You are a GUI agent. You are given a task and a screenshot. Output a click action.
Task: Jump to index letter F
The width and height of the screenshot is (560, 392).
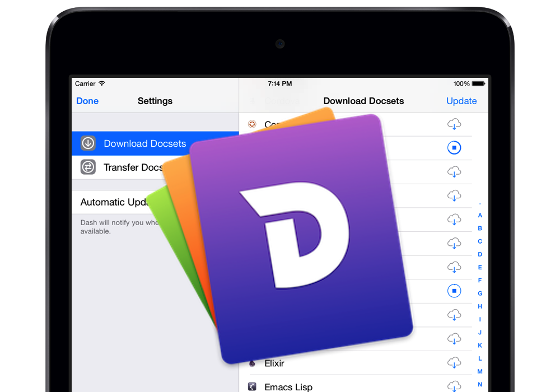[480, 280]
